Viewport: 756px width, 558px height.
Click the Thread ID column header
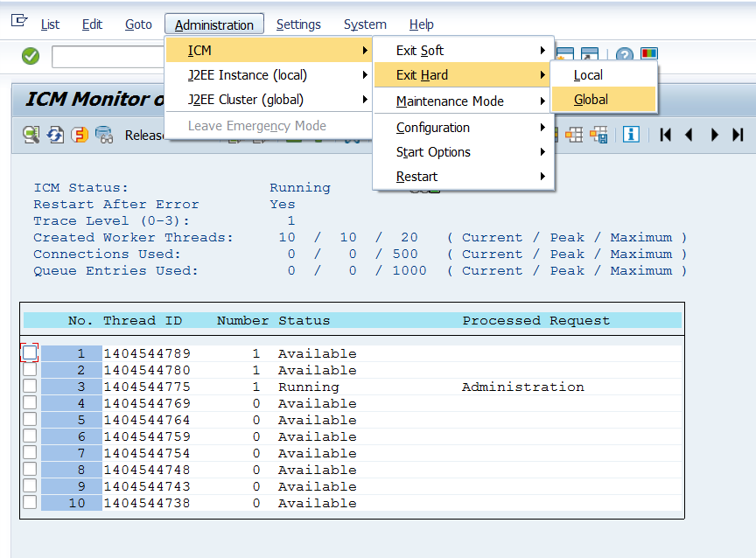tap(143, 320)
